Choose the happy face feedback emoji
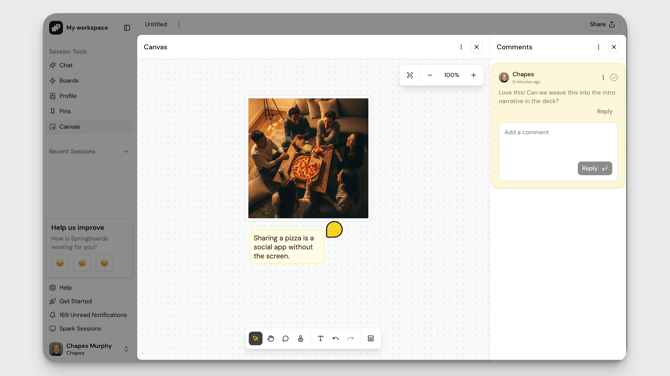The width and height of the screenshot is (670, 376). click(104, 263)
